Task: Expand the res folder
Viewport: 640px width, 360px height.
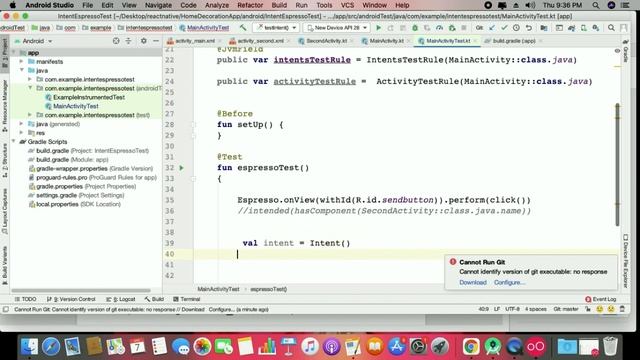Action: coord(22,133)
